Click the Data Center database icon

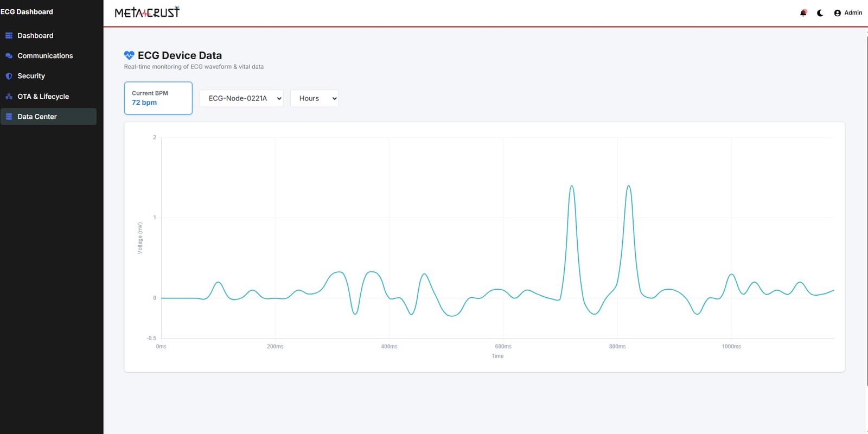(9, 117)
